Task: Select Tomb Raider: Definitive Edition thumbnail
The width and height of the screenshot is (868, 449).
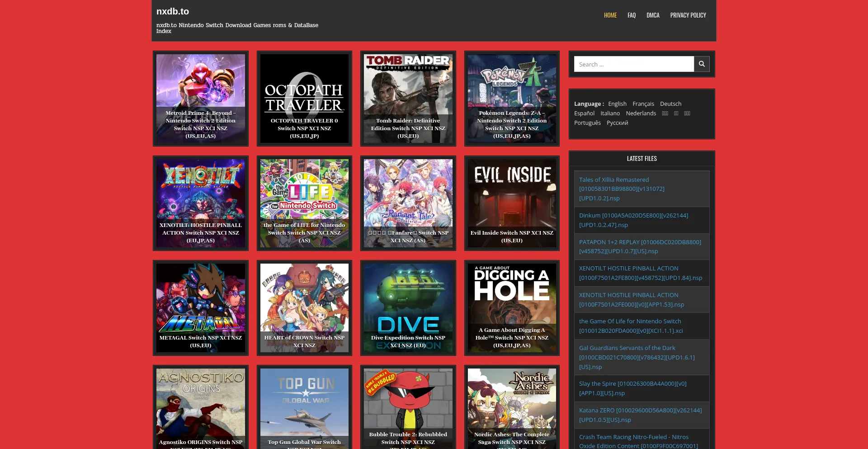Action: 408,99
